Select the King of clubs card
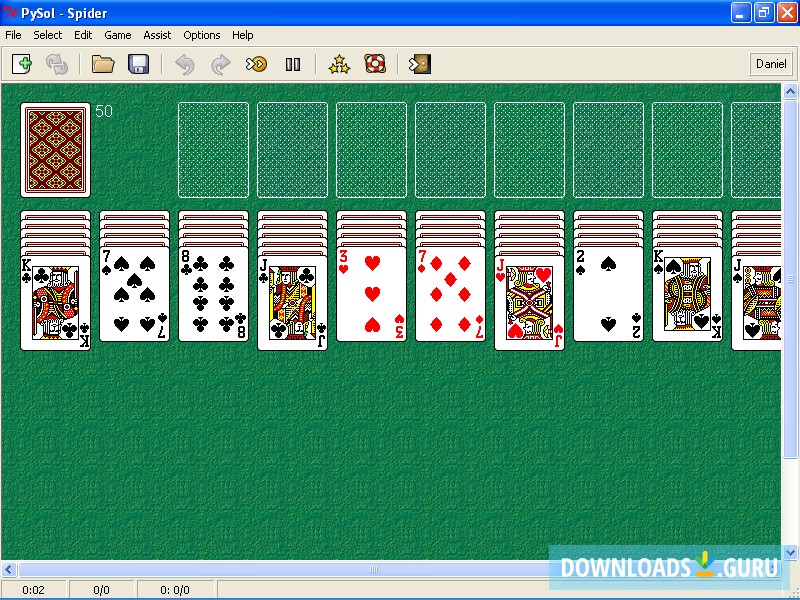 pyautogui.click(x=56, y=303)
